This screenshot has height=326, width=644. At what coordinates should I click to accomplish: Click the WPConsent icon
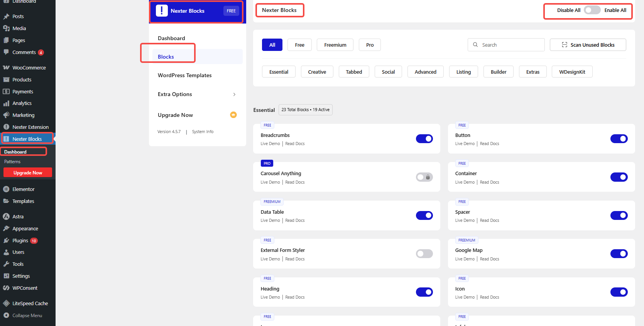click(x=6, y=288)
